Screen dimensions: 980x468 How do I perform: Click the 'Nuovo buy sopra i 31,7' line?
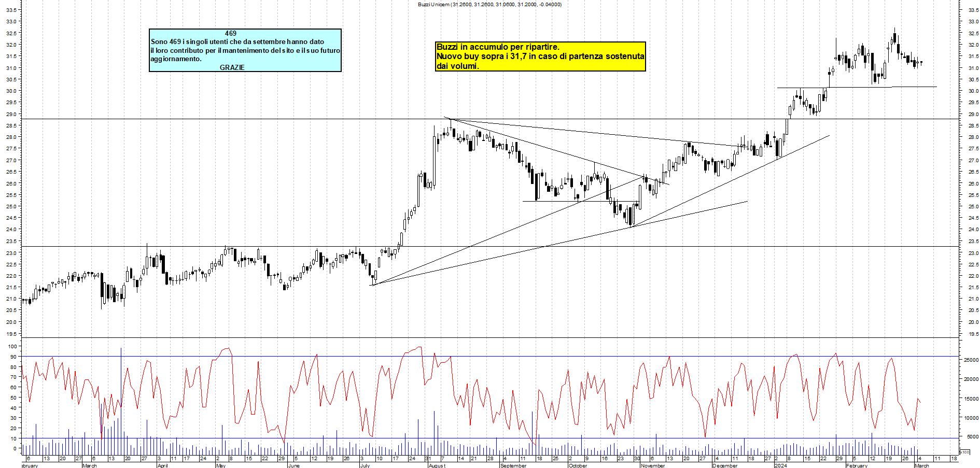point(540,56)
